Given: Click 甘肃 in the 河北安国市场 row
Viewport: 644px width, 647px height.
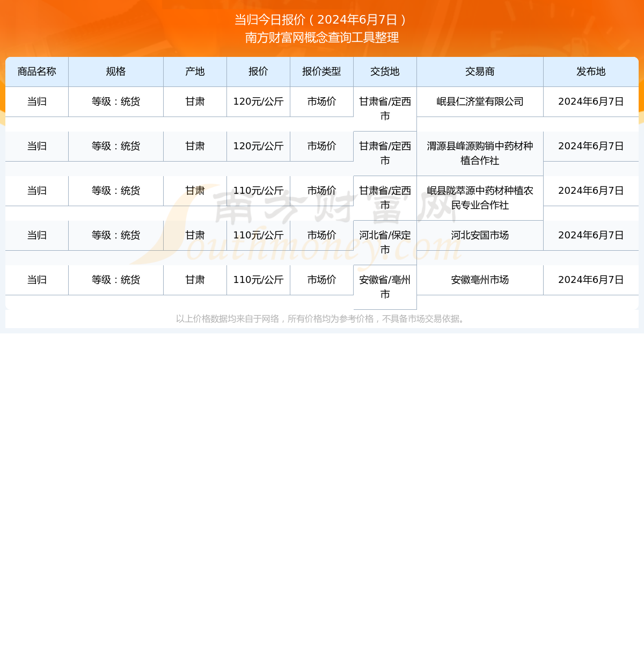Looking at the screenshot, I should [x=195, y=235].
